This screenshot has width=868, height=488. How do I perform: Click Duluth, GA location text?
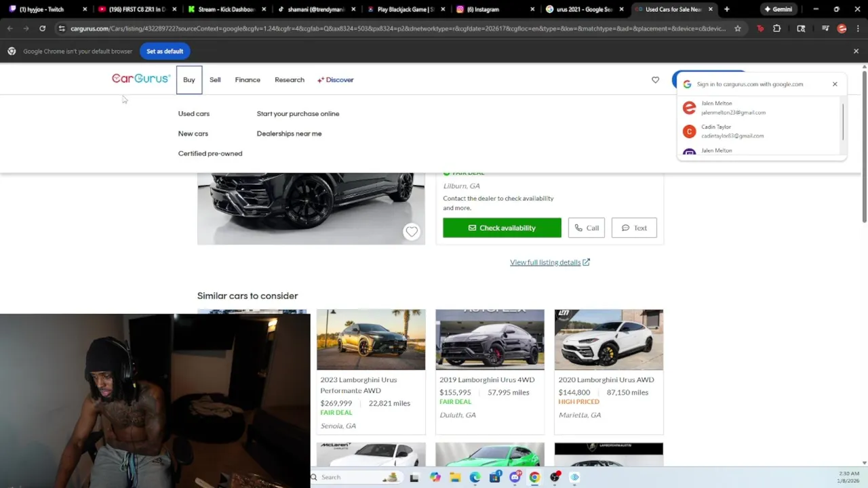[458, 415]
